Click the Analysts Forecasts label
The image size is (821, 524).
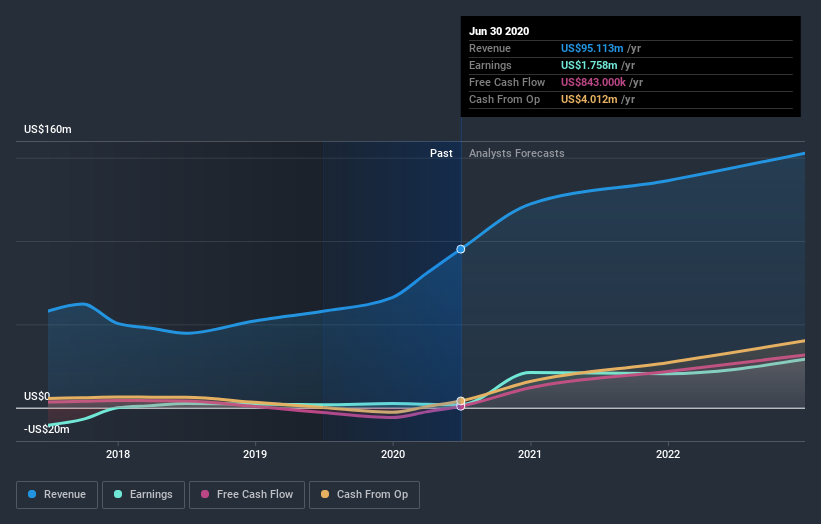pos(517,153)
